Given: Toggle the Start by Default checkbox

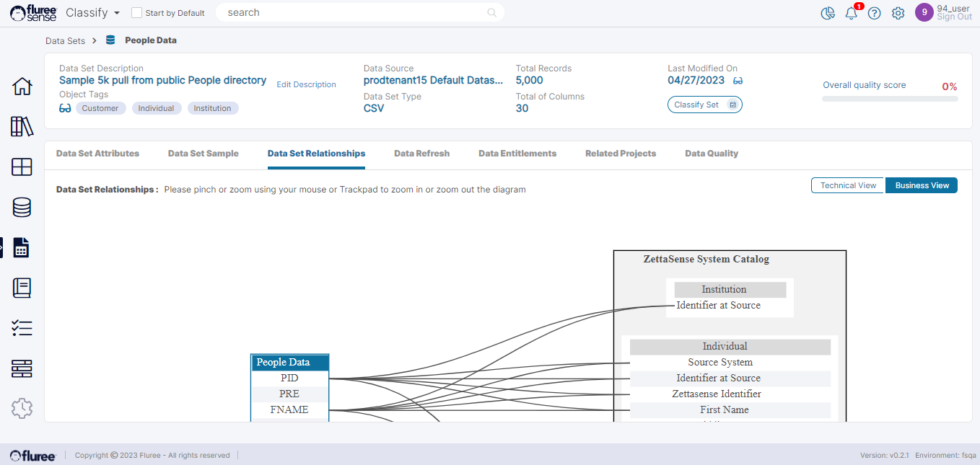Looking at the screenshot, I should point(136,13).
